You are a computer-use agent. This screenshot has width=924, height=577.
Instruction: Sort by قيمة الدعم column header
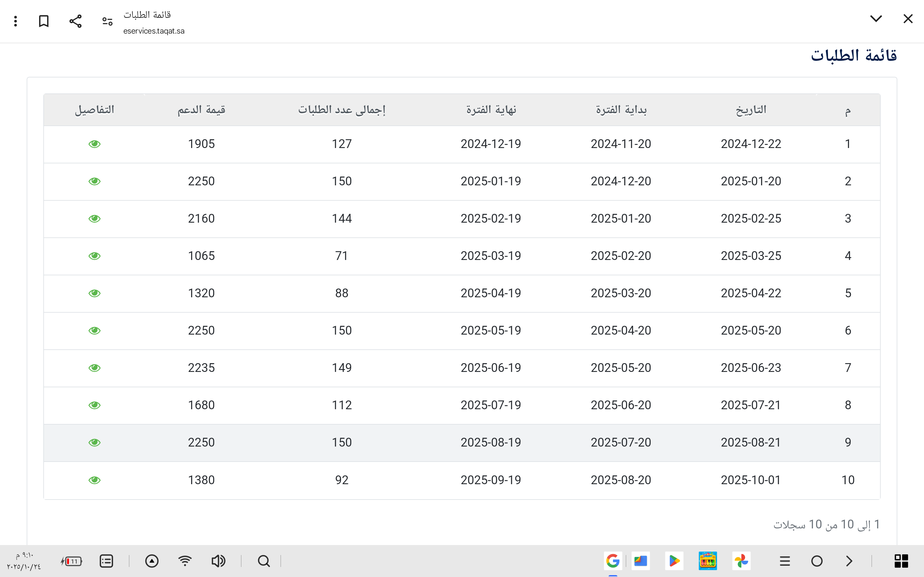coord(201,110)
